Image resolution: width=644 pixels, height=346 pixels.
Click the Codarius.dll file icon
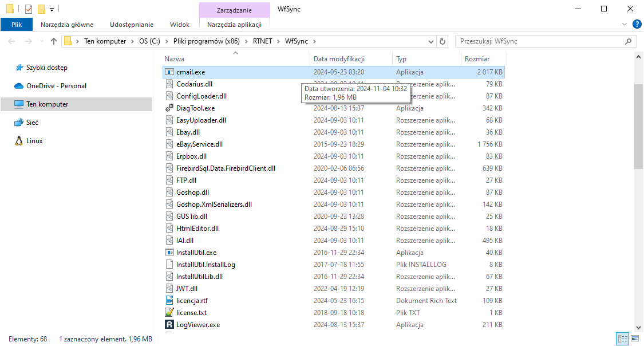pos(169,84)
